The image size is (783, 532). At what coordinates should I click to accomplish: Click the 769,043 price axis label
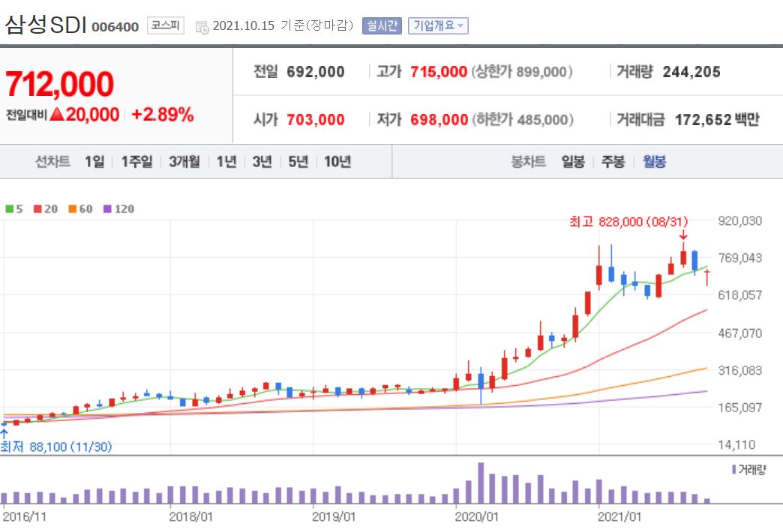click(740, 258)
